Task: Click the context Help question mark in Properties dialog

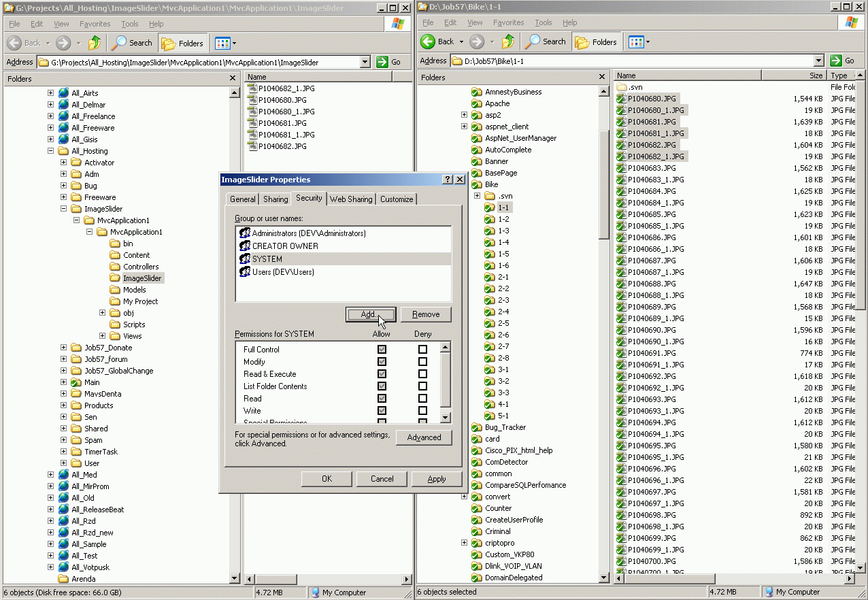Action: 448,180
